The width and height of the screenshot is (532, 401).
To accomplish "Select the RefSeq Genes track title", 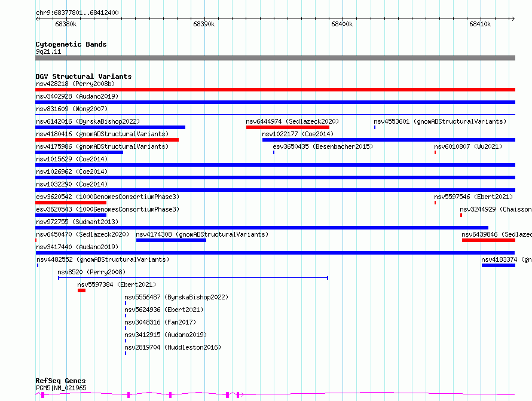I will click(60, 381).
